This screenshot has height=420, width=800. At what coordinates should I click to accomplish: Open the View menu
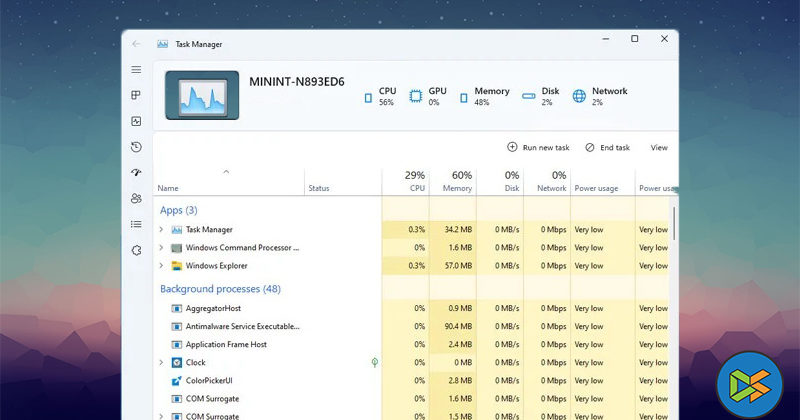[659, 148]
